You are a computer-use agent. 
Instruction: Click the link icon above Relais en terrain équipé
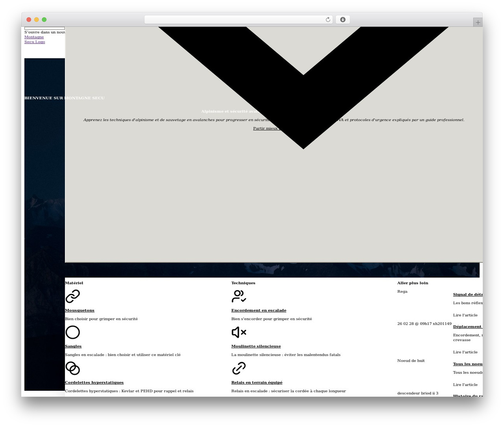[239, 368]
